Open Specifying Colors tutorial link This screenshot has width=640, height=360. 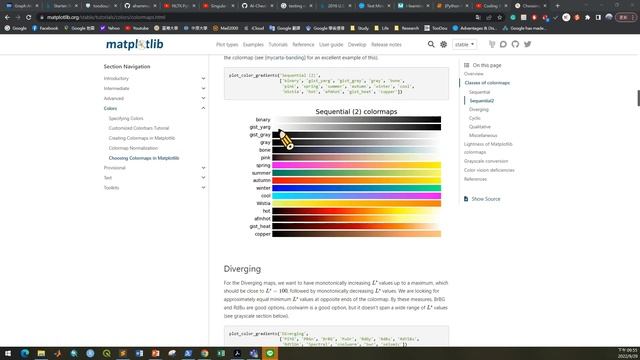point(126,118)
